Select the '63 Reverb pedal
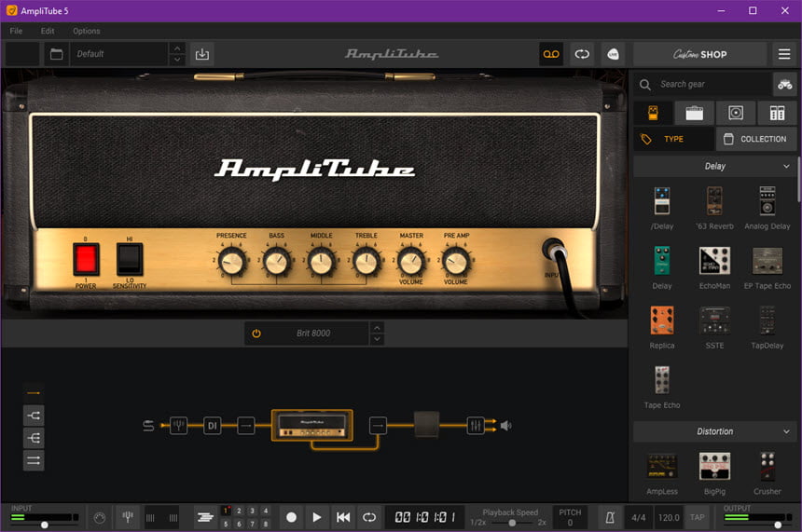The image size is (802, 532). pyautogui.click(x=714, y=201)
